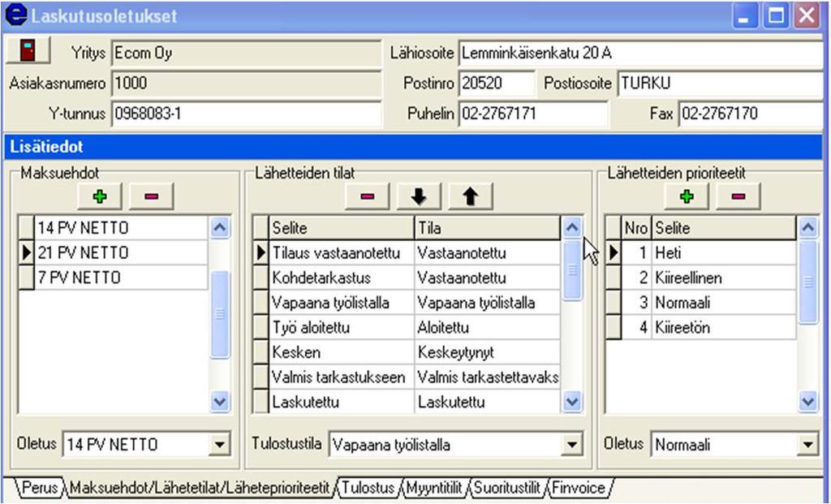The image size is (831, 504).
Task: Open the Myyntitilit tab
Action: (x=434, y=488)
